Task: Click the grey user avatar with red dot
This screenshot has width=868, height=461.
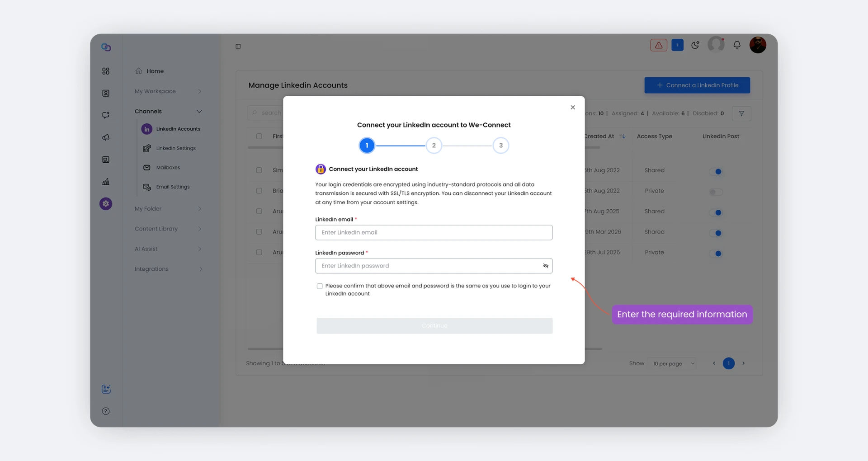Action: (x=716, y=45)
